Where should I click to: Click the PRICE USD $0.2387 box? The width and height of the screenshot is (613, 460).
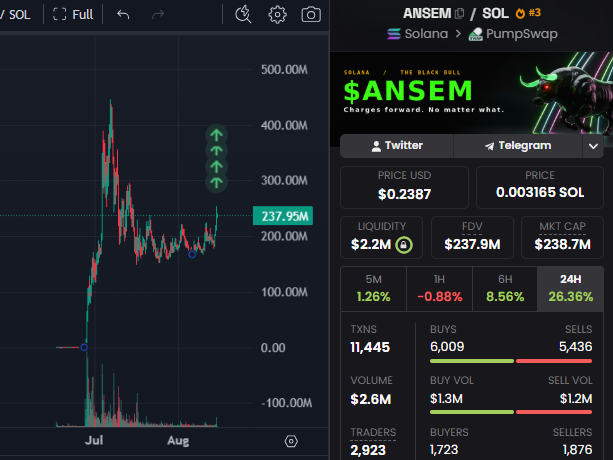point(404,187)
